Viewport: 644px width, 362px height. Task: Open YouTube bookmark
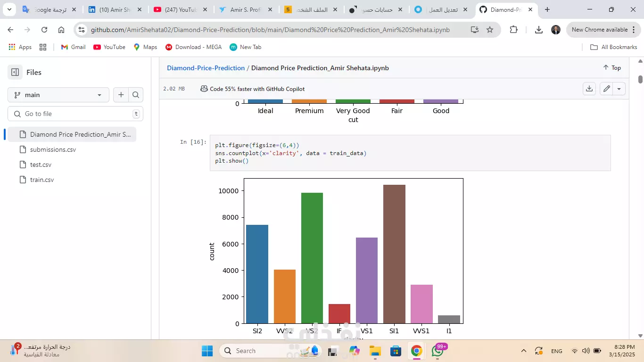click(x=109, y=47)
